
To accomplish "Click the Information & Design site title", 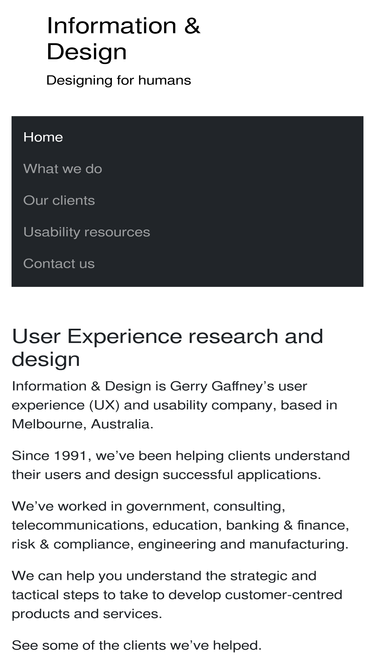I will (x=123, y=38).
